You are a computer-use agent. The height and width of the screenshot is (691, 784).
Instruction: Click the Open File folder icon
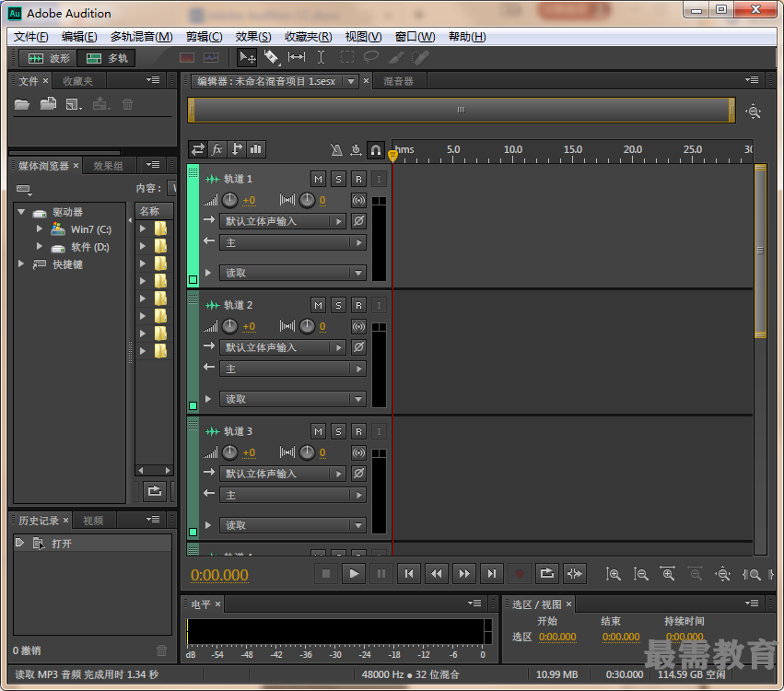(22, 104)
